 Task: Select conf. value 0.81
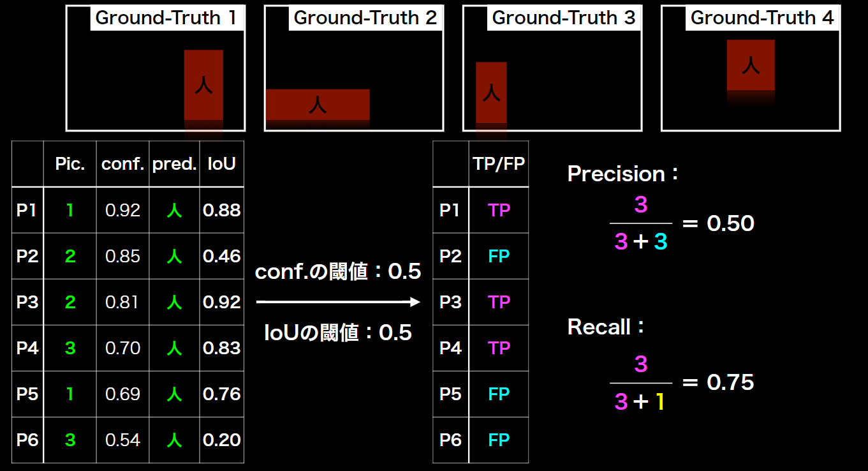122,302
